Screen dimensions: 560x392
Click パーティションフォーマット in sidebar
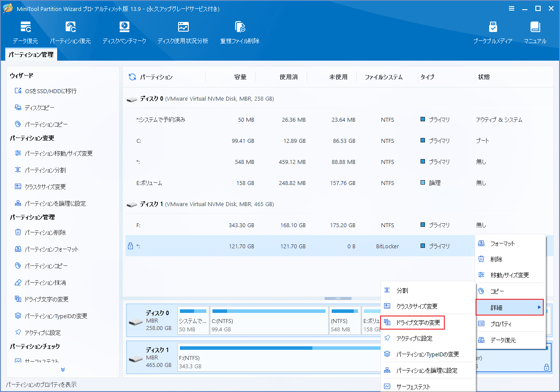click(47, 249)
